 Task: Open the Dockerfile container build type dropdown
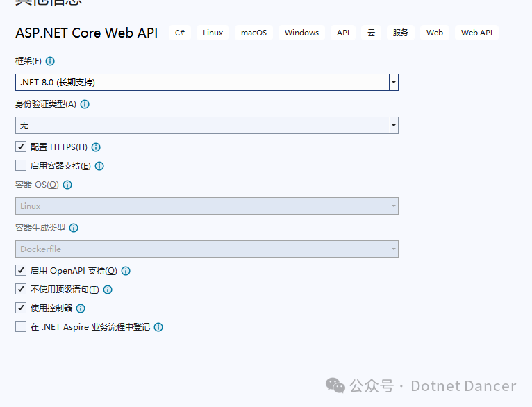(207, 249)
